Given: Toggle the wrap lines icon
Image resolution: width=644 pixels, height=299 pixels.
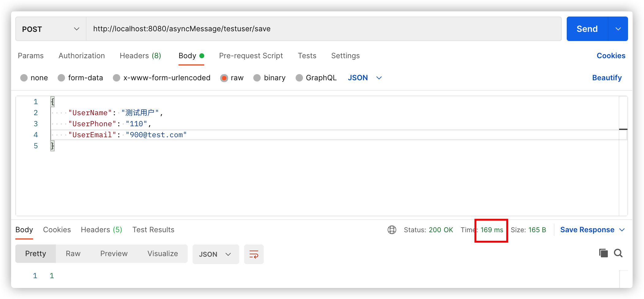Looking at the screenshot, I should click(x=254, y=254).
